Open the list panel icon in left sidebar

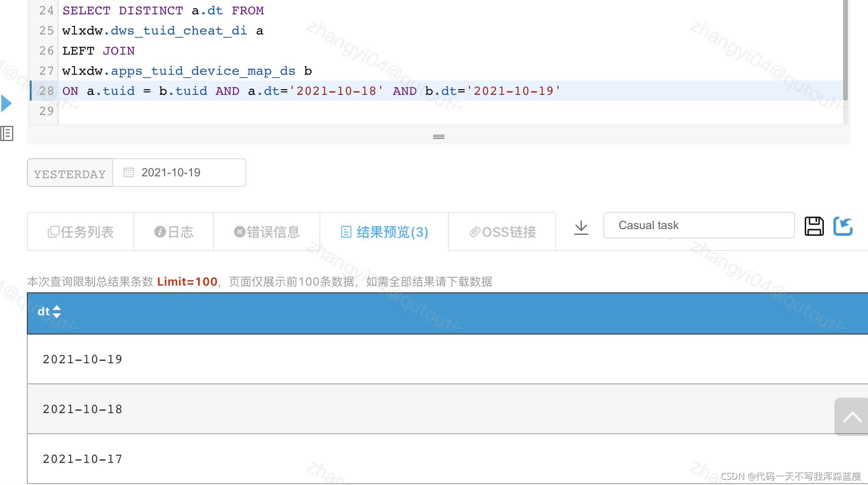point(7,134)
